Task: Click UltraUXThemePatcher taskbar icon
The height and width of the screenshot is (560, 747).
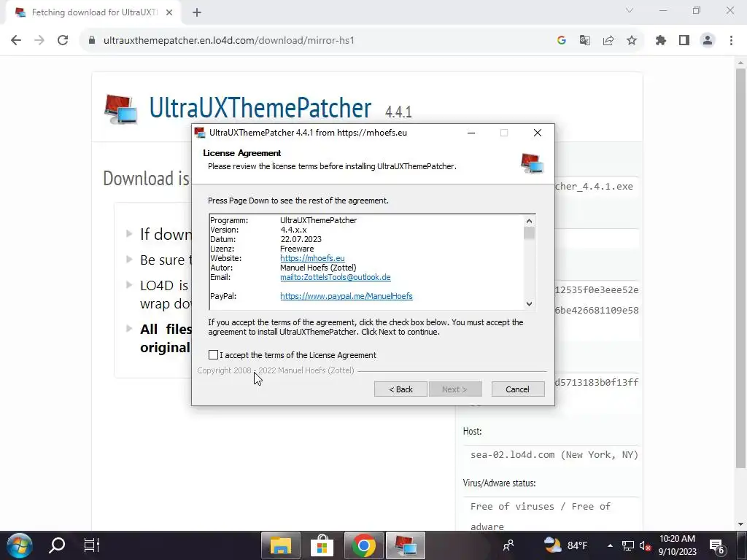Action: pyautogui.click(x=405, y=545)
